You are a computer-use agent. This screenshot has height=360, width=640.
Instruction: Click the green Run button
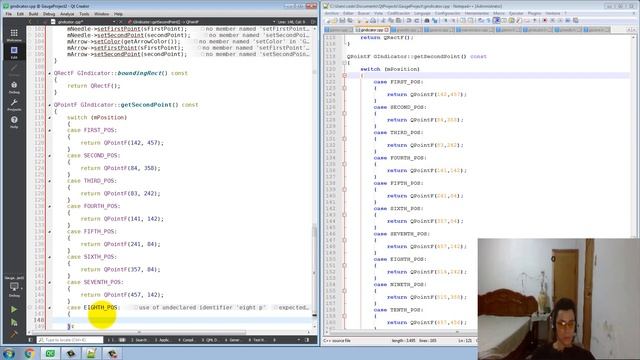14,309
